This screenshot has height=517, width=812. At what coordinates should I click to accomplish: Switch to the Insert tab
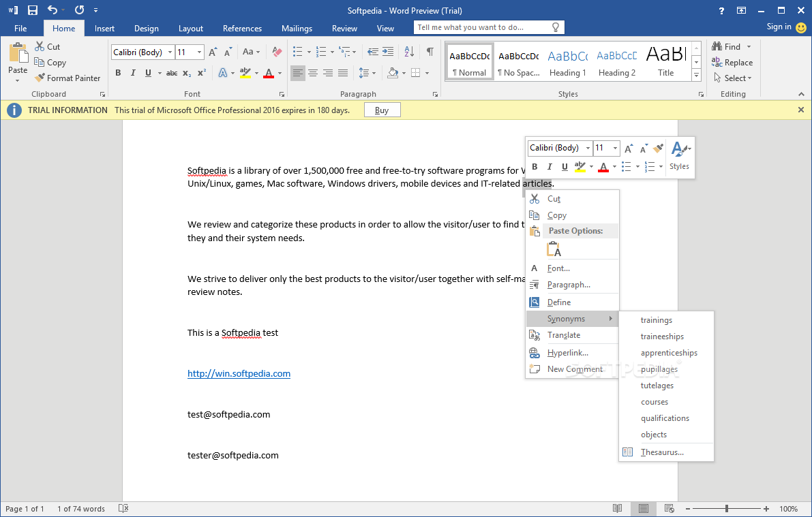click(104, 29)
